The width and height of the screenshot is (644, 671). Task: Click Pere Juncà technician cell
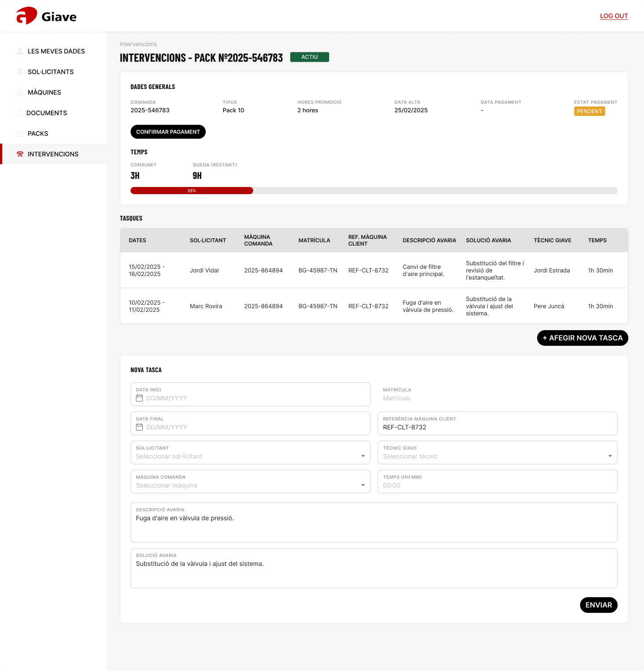click(549, 306)
